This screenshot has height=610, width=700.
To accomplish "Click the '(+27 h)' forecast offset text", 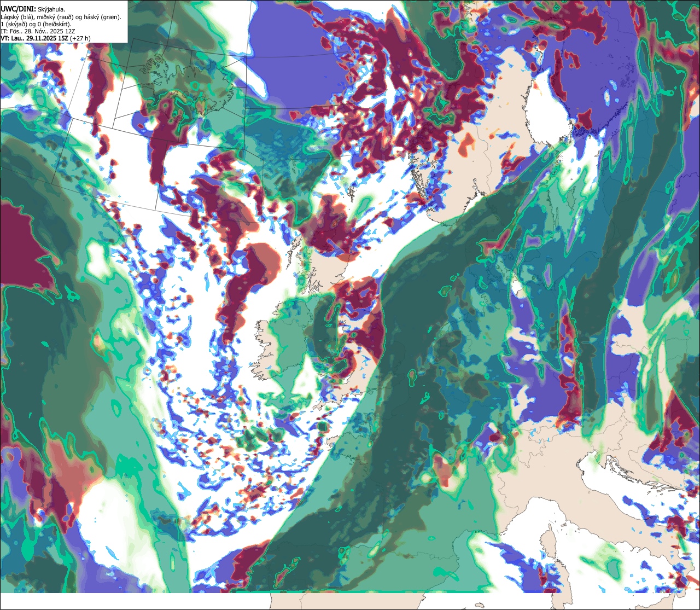I will (x=80, y=38).
